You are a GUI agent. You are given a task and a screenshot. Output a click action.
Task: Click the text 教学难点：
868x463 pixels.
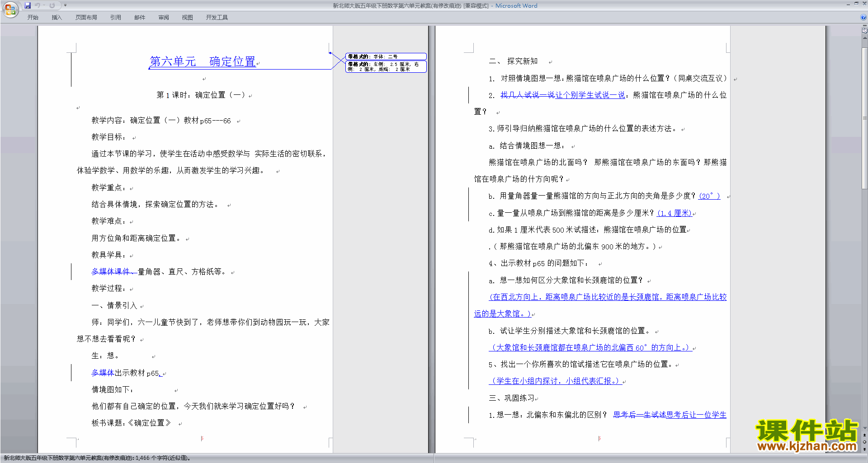109,221
